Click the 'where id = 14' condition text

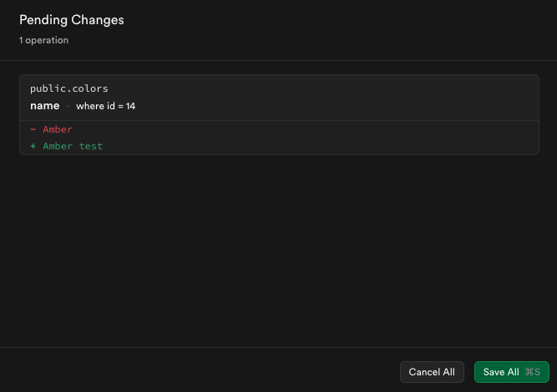click(x=105, y=106)
